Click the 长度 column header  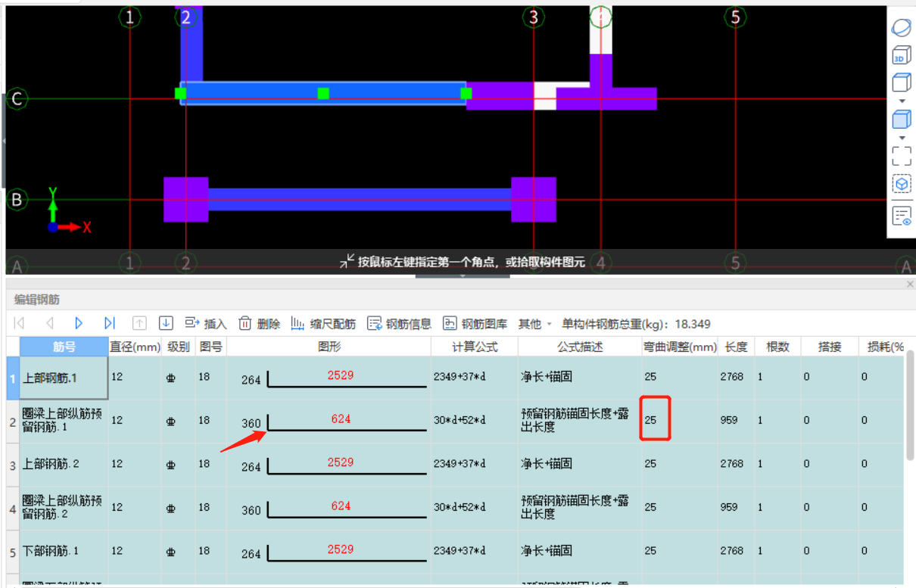tap(736, 347)
